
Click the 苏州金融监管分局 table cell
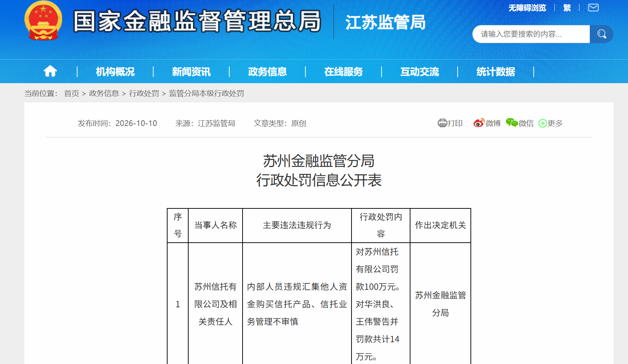tap(440, 304)
